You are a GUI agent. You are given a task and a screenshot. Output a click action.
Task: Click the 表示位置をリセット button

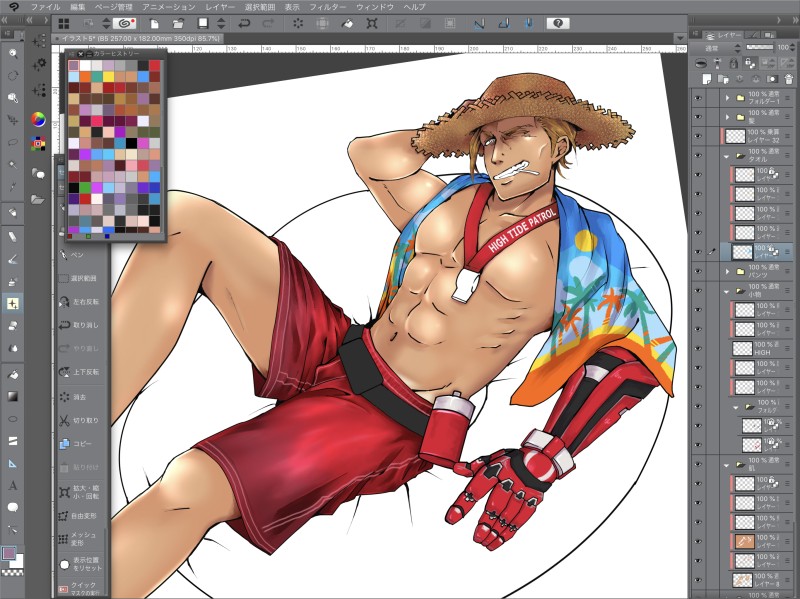point(80,564)
